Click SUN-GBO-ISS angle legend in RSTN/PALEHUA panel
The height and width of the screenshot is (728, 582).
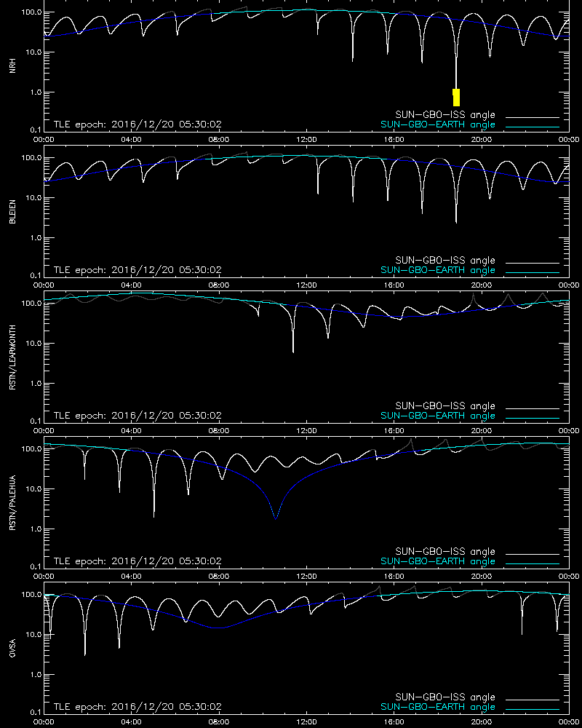445,551
